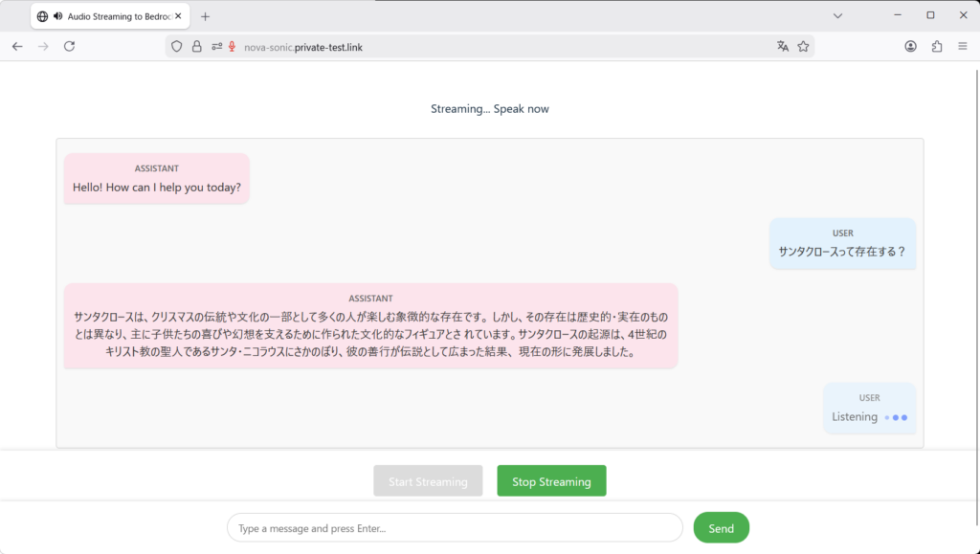The width and height of the screenshot is (980, 554).
Task: Click the tracking protection shield icon
Action: (176, 46)
